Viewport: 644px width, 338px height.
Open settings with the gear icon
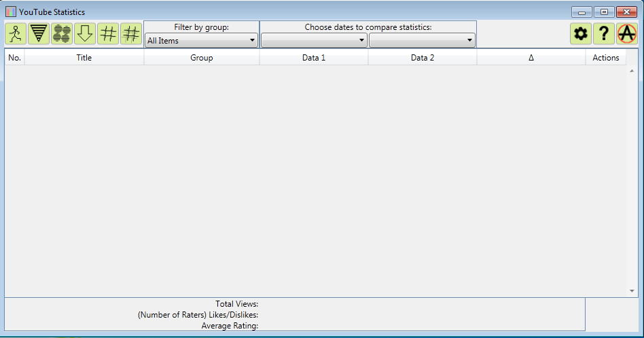pos(581,34)
